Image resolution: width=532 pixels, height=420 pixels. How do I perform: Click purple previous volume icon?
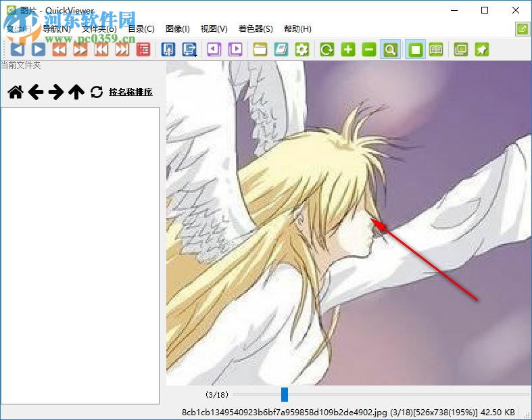coord(214,49)
